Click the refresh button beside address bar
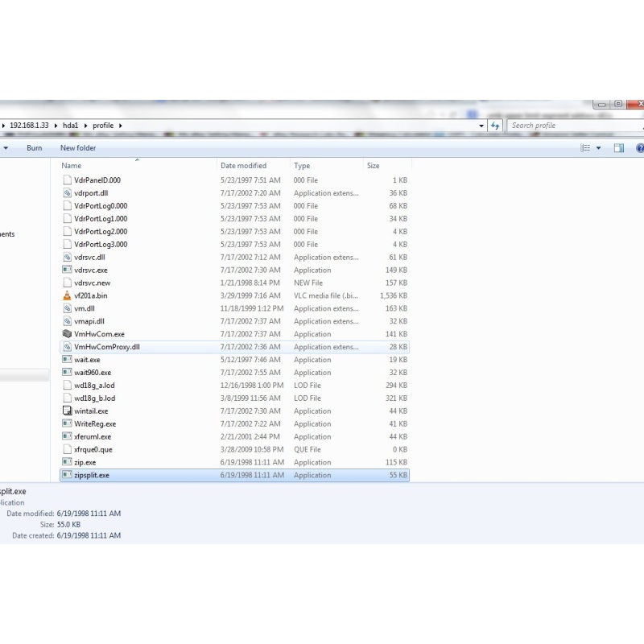This screenshot has height=644, width=644. click(x=496, y=126)
